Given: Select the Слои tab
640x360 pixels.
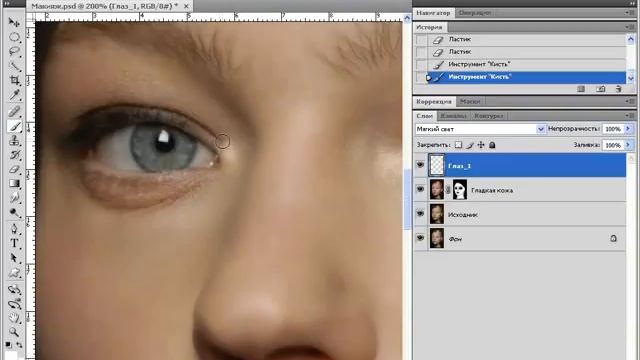Looking at the screenshot, I should click(424, 116).
